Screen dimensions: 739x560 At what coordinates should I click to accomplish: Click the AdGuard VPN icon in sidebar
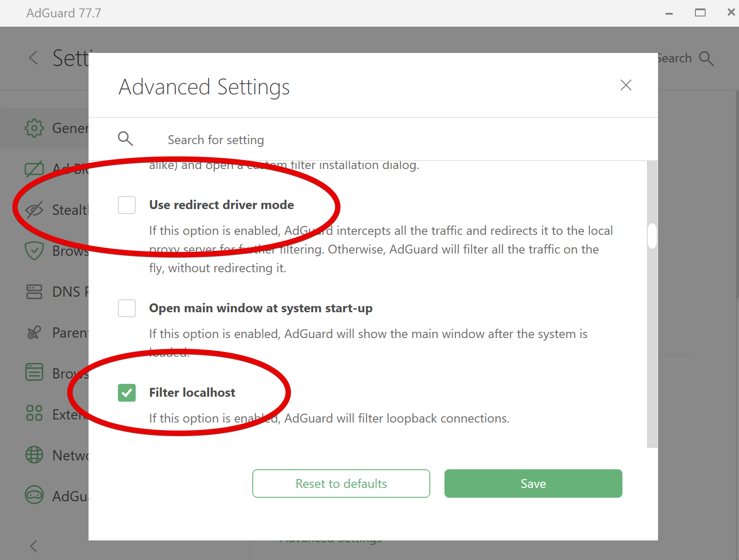click(x=34, y=495)
